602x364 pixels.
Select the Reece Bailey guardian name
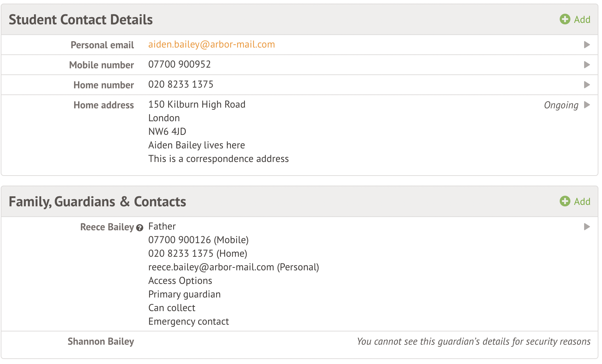(107, 227)
